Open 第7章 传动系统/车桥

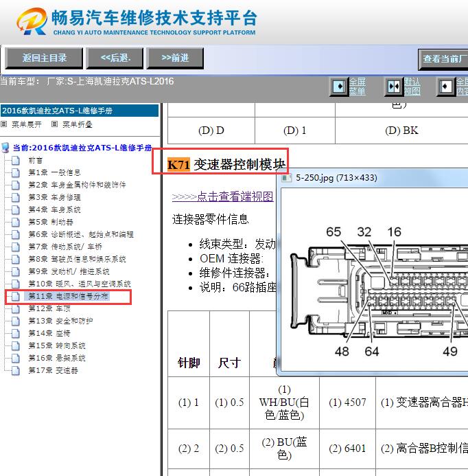[65, 247]
